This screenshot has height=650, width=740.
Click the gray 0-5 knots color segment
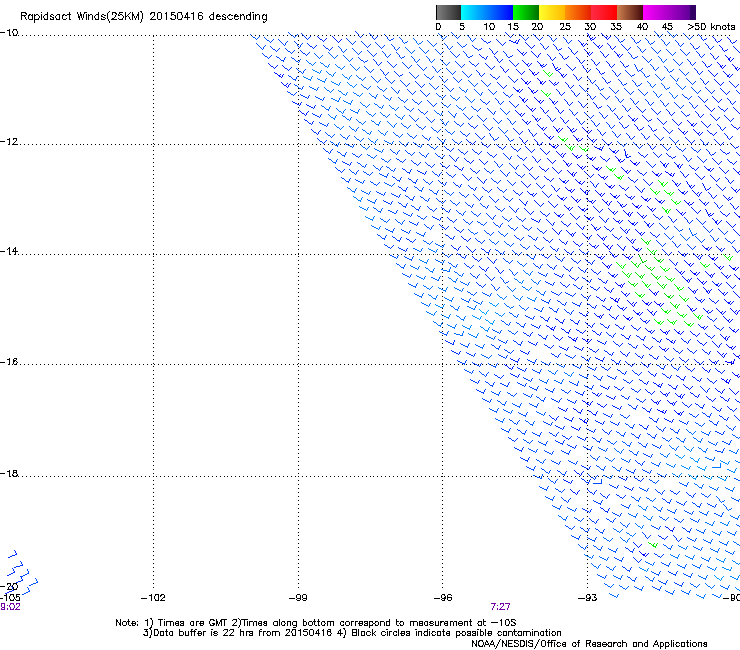point(448,12)
